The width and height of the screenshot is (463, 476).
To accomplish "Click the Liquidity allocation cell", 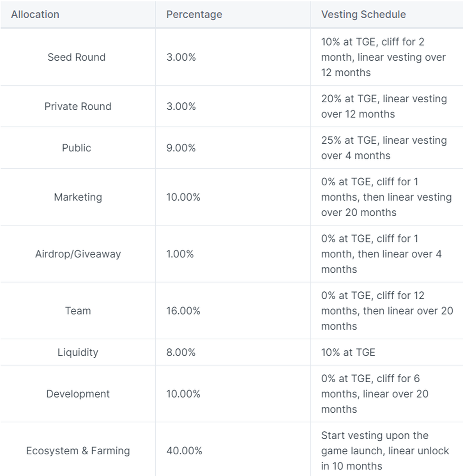I will [x=78, y=352].
